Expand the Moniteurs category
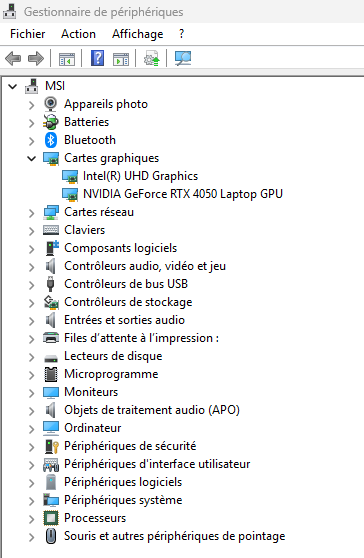 [32, 393]
